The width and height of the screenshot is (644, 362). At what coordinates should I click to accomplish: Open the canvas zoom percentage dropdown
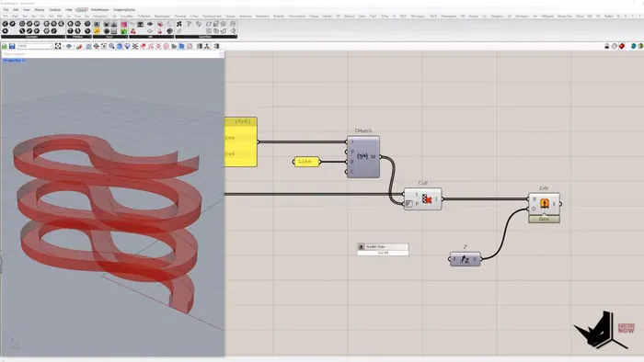point(35,46)
